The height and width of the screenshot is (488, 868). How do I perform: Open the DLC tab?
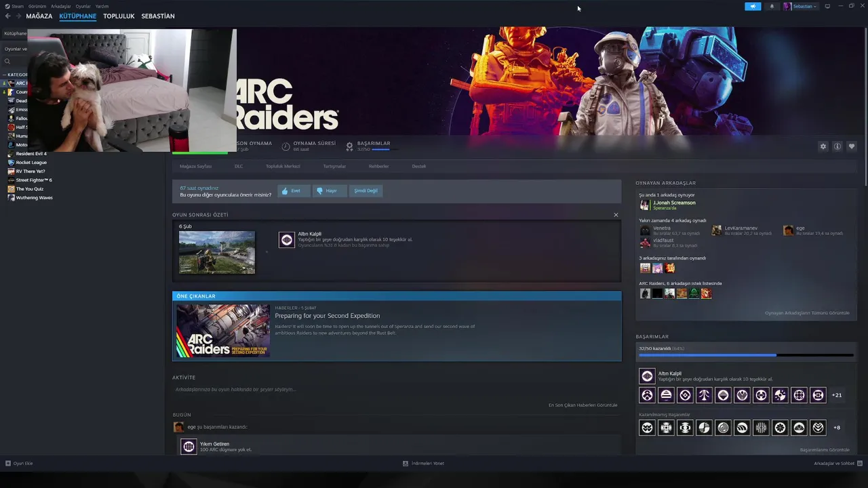(x=239, y=166)
